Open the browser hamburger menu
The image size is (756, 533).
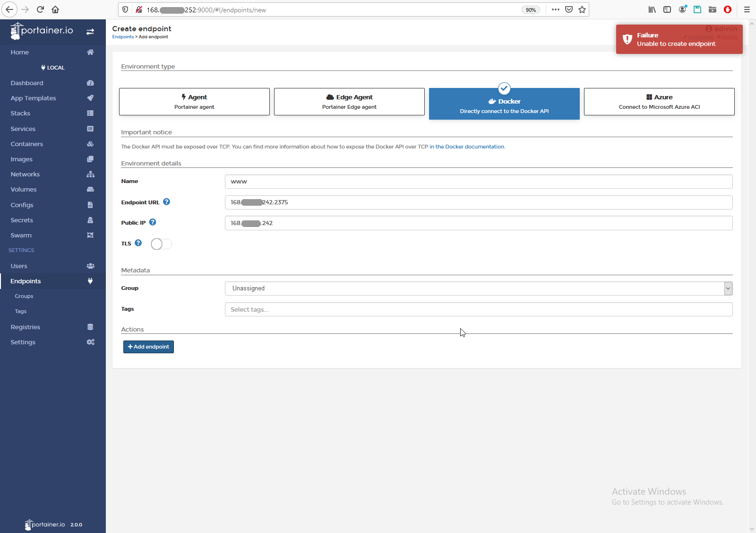(747, 9)
